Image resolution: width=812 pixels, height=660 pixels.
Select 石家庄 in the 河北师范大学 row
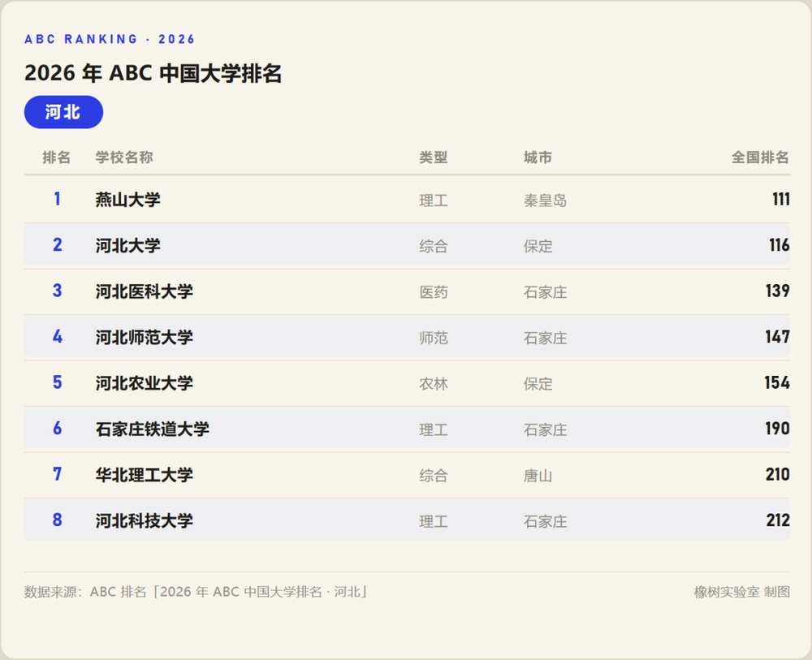tap(546, 338)
